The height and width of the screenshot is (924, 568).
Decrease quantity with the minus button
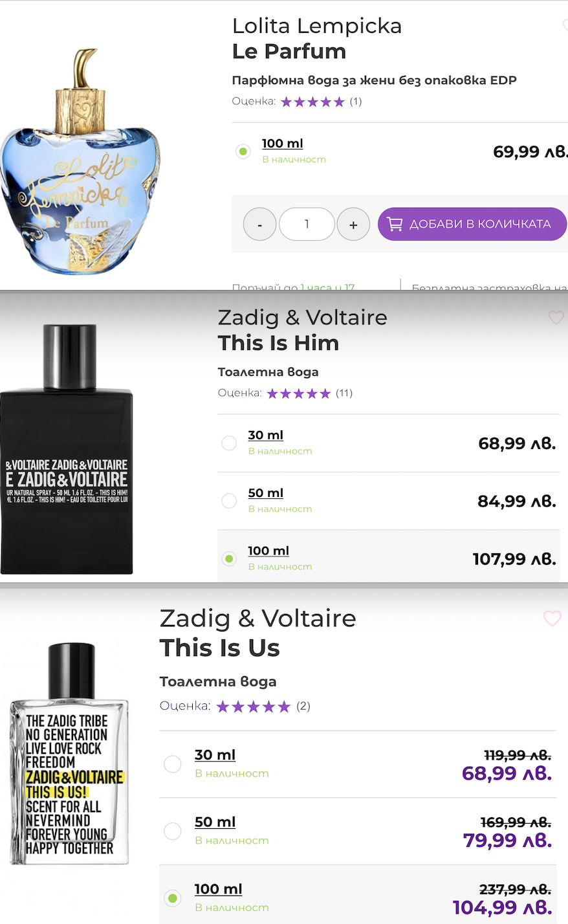pos(260,225)
